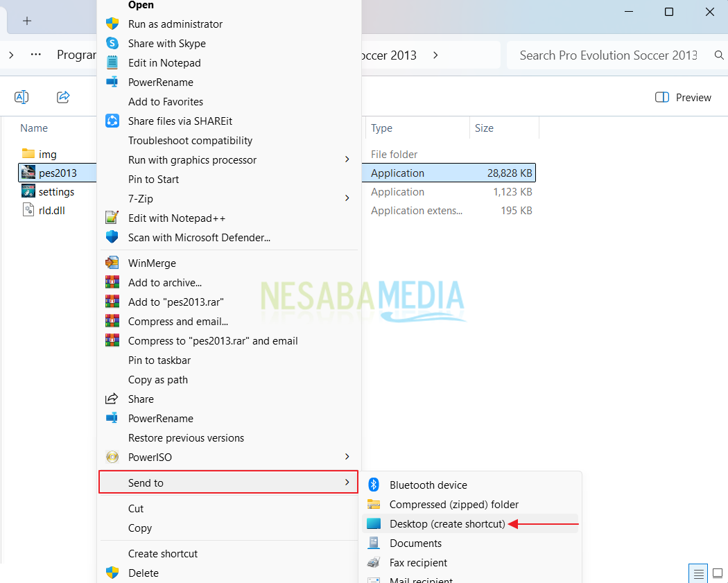Select Create shortcut
This screenshot has width=728, height=583.
[163, 553]
